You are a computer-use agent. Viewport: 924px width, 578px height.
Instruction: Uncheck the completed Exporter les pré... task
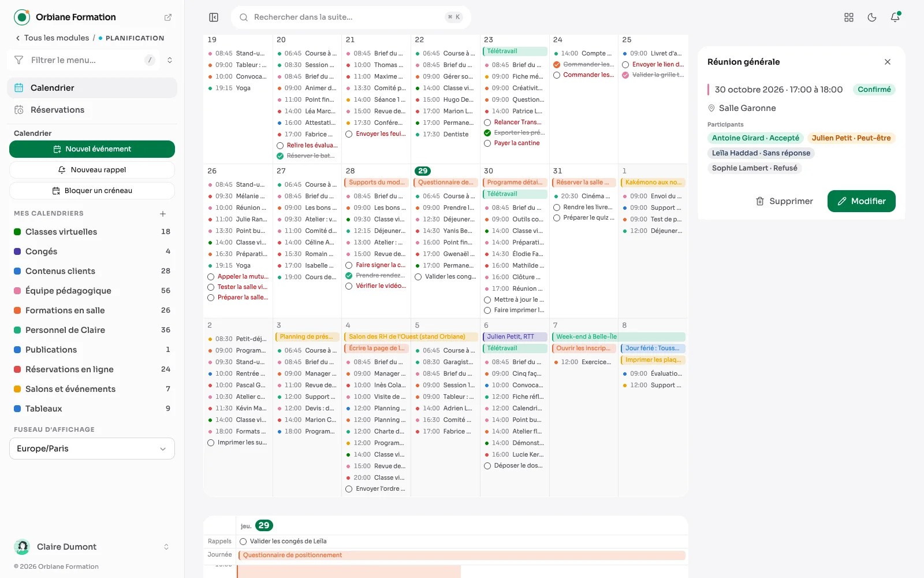click(x=487, y=133)
